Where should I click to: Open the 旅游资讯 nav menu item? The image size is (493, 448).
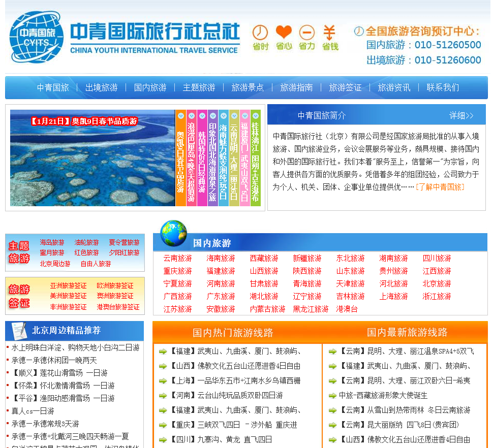[394, 88]
